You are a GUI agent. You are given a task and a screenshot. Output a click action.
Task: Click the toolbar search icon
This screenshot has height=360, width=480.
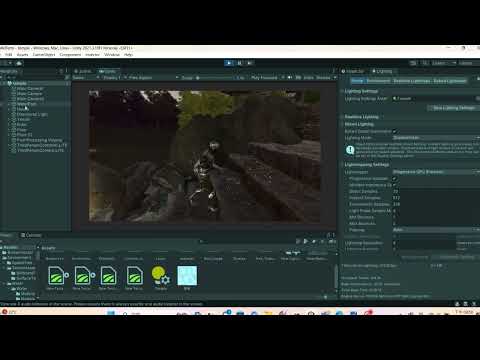coord(425,63)
